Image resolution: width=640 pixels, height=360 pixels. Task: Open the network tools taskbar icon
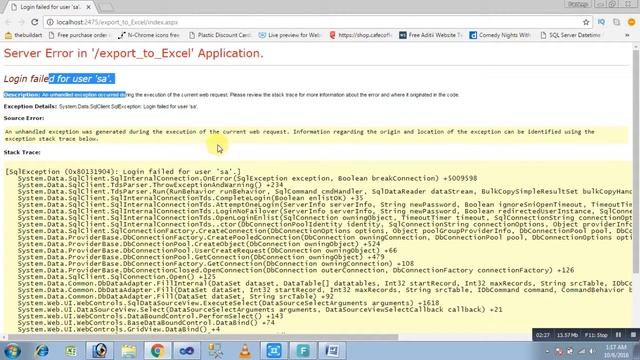[216, 351]
